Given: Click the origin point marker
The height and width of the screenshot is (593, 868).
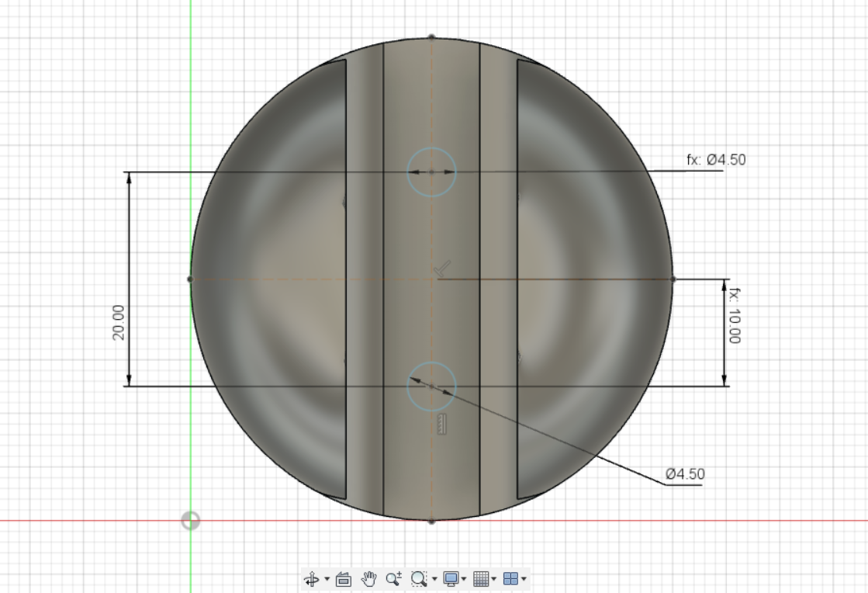Looking at the screenshot, I should coord(190,521).
